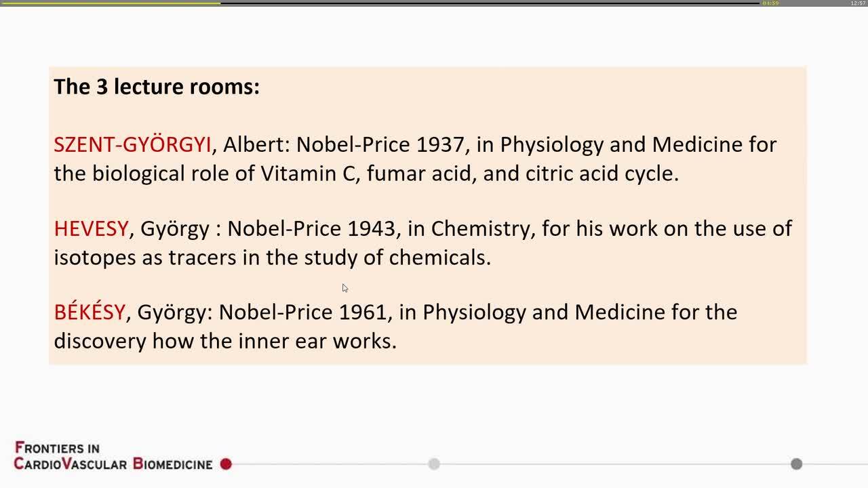Screen dimensions: 868x488
Task: Click the total duration label 12:57
Action: click(858, 3)
